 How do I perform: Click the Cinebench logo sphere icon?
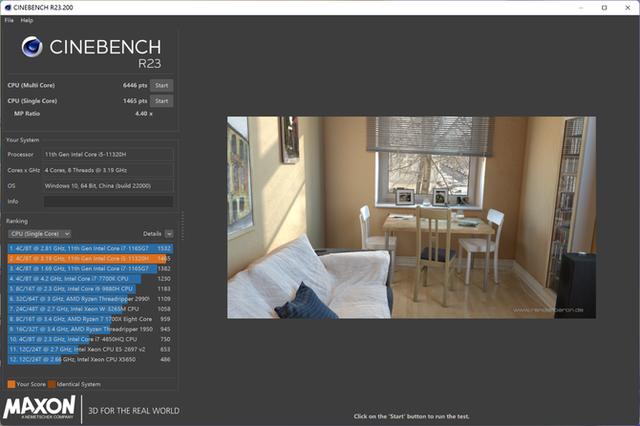34,49
